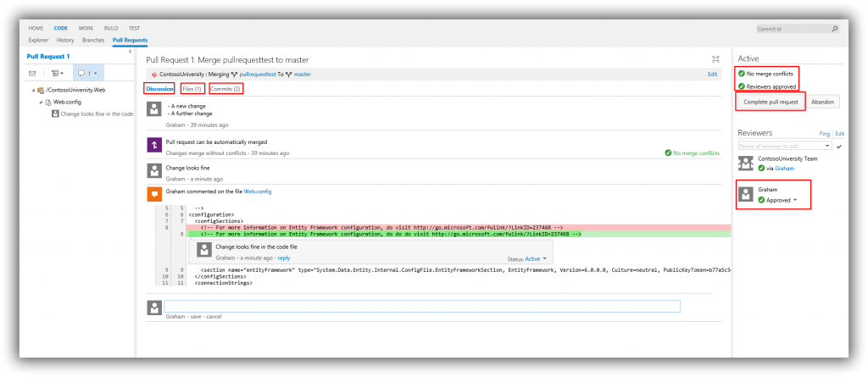Click the search magnifier in Commit id box
This screenshot has width=868, height=377.
[834, 29]
